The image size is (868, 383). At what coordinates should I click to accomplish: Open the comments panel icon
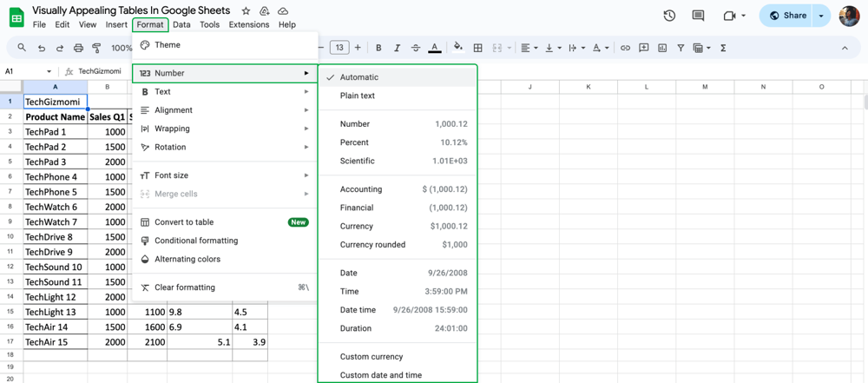point(698,16)
